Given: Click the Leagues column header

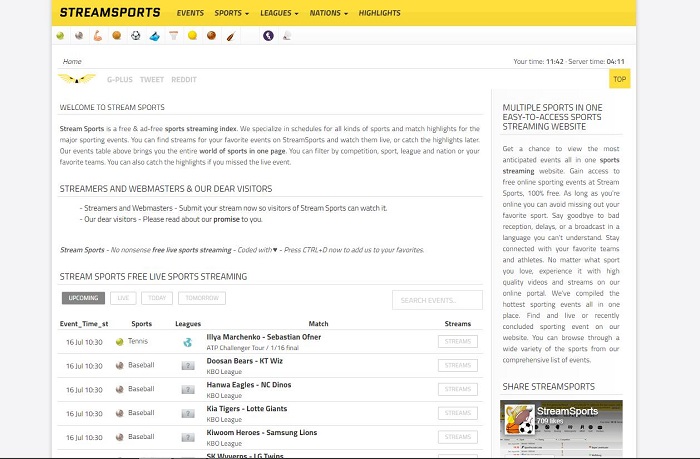Looking at the screenshot, I should (188, 324).
